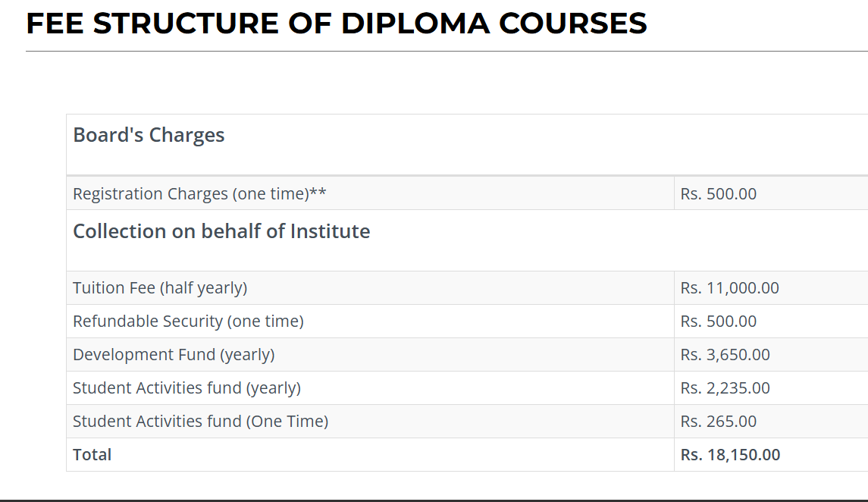Select the Rs. 3,650.00 development fund amount
This screenshot has width=868, height=502.
725,355
